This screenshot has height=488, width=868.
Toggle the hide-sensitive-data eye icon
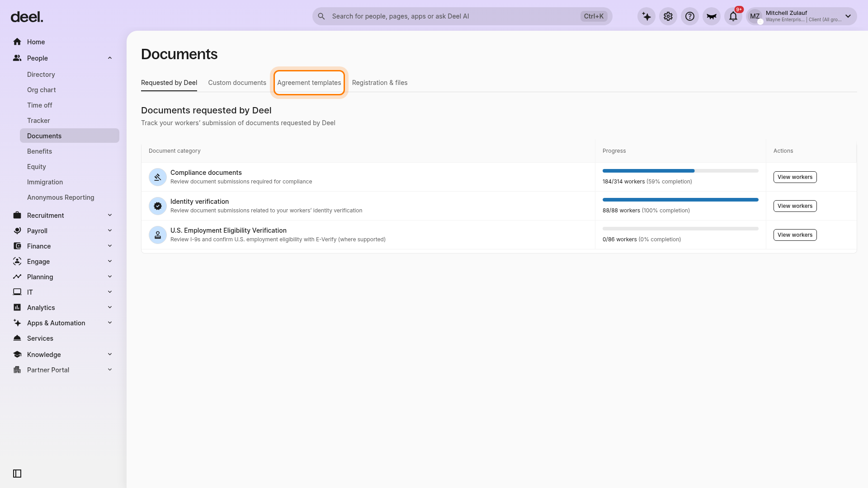[x=712, y=16]
